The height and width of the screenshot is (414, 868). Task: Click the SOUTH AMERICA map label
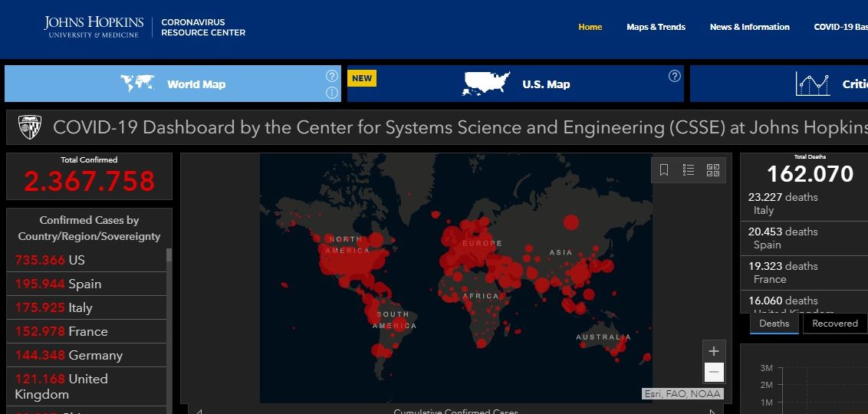click(393, 320)
